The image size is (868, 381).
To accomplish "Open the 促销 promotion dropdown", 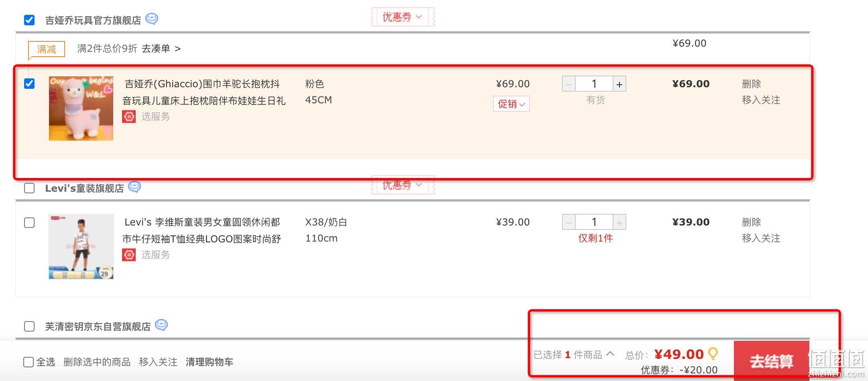I will pyautogui.click(x=511, y=104).
